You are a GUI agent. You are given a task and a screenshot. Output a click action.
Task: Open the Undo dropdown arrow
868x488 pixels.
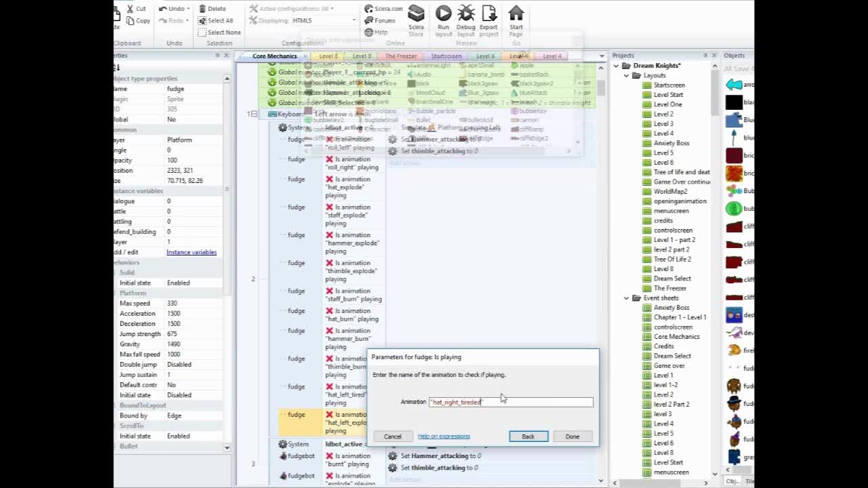pyautogui.click(x=189, y=9)
